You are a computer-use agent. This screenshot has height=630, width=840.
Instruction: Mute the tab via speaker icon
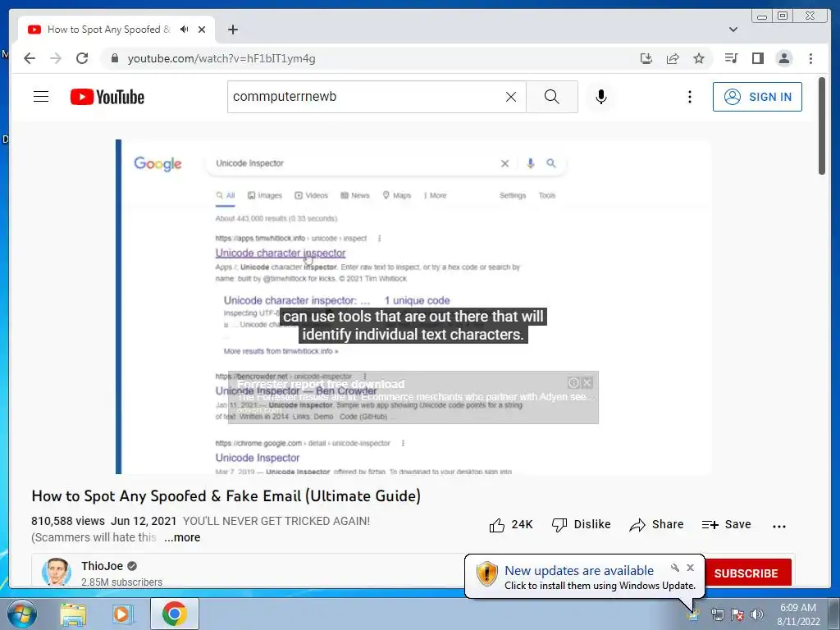pyautogui.click(x=185, y=30)
